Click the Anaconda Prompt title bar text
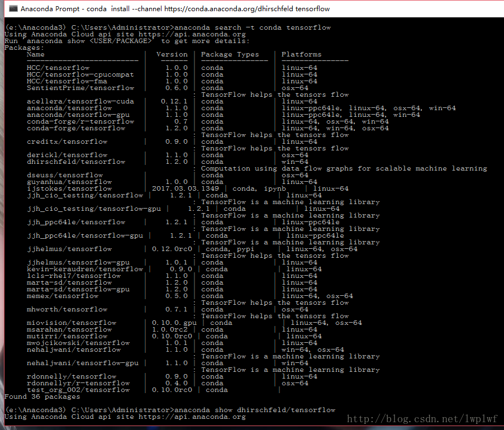The width and height of the screenshot is (504, 430). point(175,9)
